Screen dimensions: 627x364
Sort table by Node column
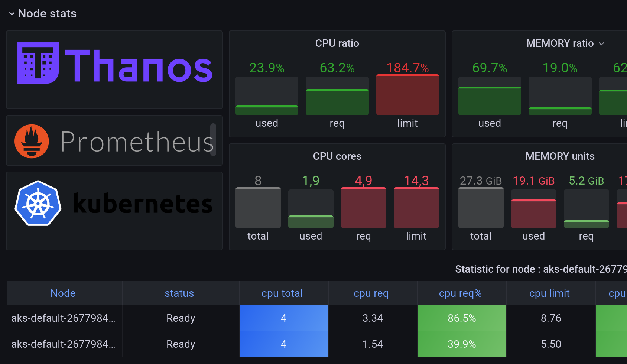pyautogui.click(x=63, y=293)
